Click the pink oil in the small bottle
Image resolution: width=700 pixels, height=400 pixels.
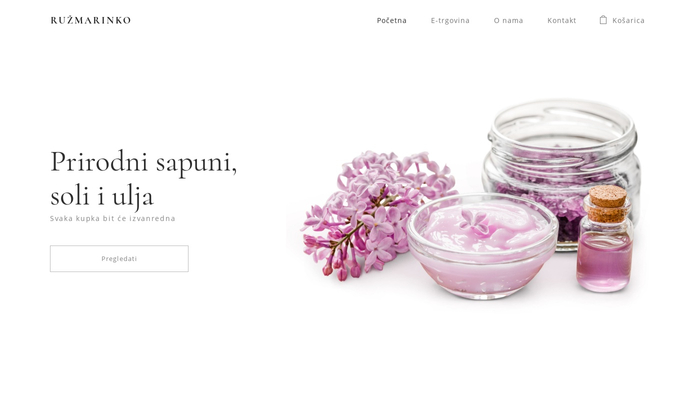[604, 261]
